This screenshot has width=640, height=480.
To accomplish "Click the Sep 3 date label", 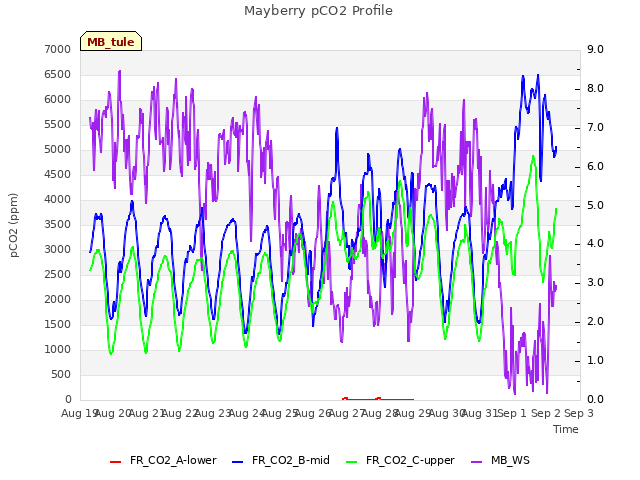I will (579, 414).
